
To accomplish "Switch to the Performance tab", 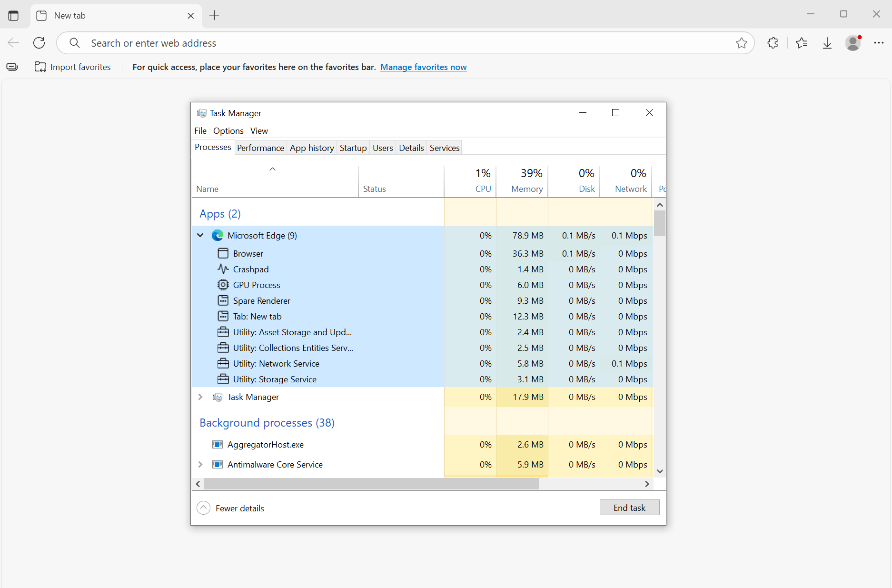I will coord(260,148).
